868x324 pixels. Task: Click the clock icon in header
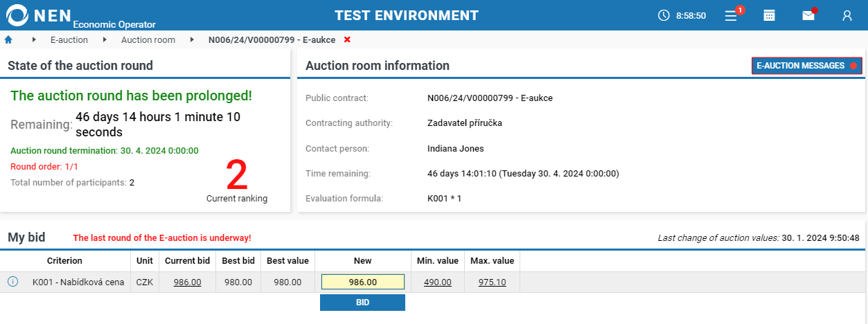coord(664,15)
